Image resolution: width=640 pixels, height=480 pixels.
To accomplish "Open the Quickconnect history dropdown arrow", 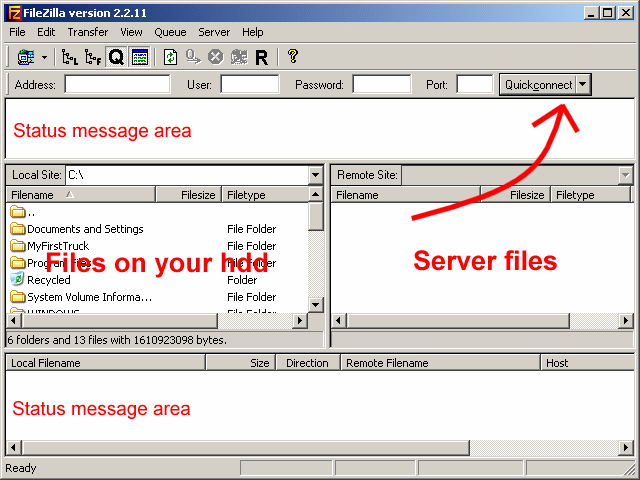I will (x=584, y=85).
